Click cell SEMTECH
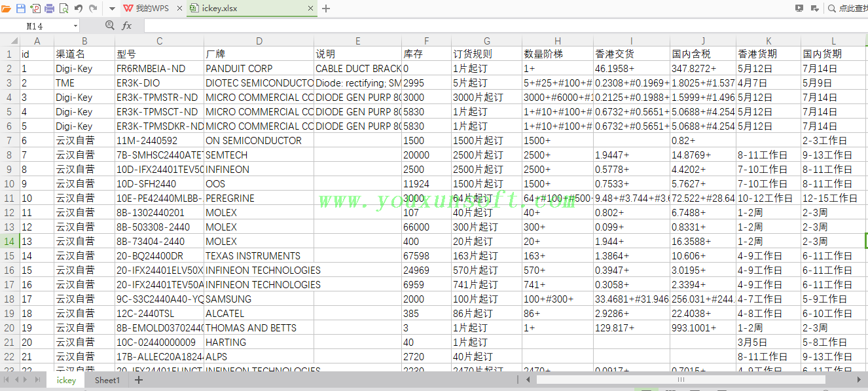This screenshot has height=391, width=868. click(259, 155)
